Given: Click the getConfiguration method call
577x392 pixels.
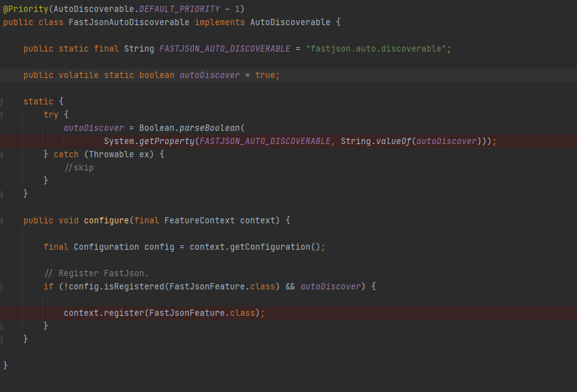Looking at the screenshot, I should pyautogui.click(x=270, y=247).
